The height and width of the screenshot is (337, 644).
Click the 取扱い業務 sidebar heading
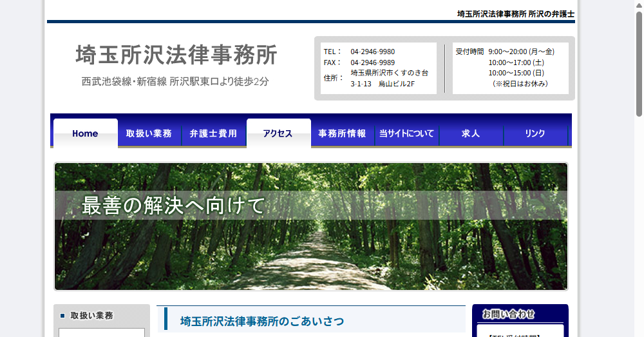[x=91, y=316]
